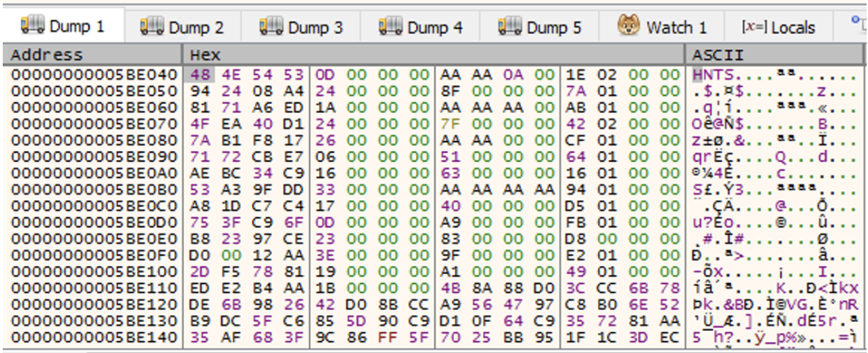Click hex byte CF in row 5BE080

pos(577,139)
